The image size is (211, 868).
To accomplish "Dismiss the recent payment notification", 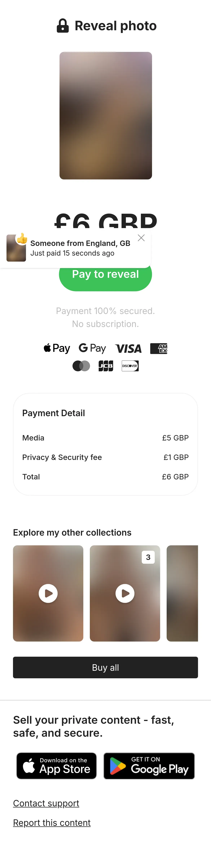I will pos(141,238).
